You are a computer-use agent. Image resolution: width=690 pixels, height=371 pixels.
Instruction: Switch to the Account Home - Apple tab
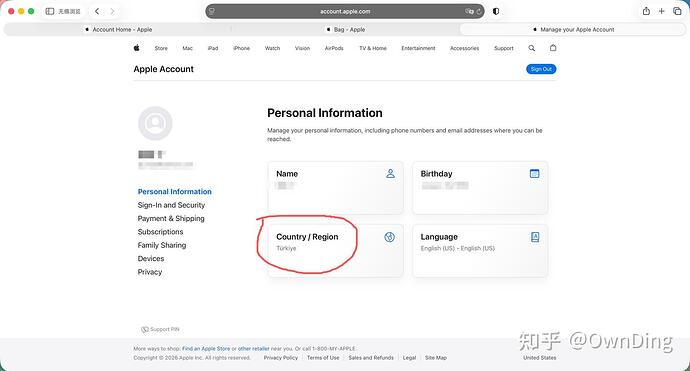[117, 29]
